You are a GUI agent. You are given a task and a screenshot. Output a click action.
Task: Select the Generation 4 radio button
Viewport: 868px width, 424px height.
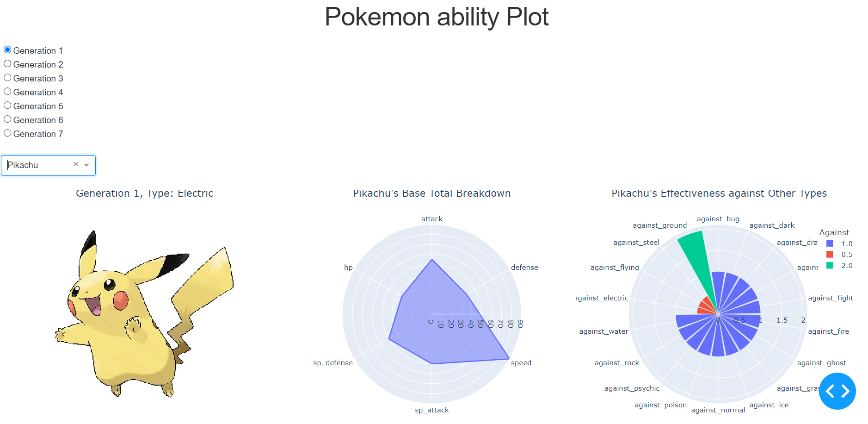[x=7, y=91]
